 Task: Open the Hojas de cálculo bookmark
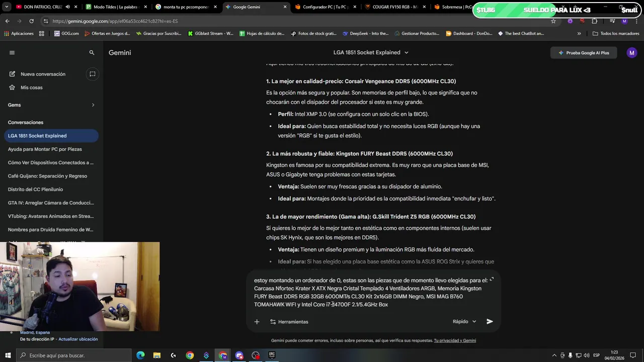point(262,34)
